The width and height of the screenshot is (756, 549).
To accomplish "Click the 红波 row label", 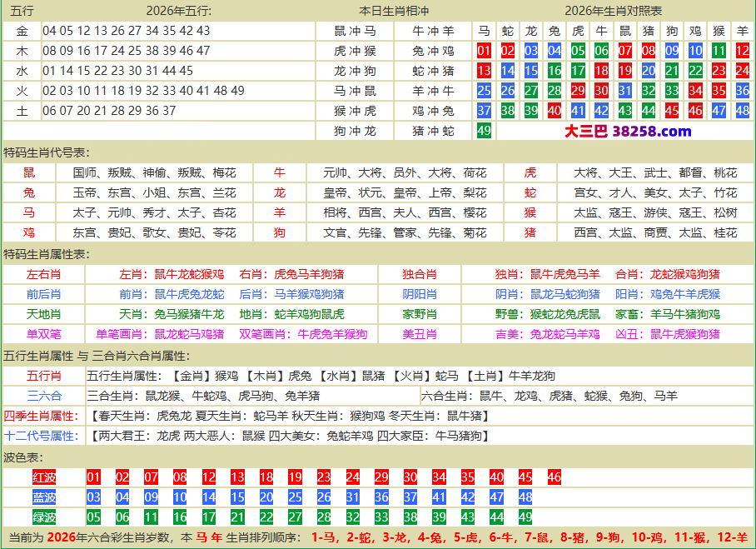I will coord(44,477).
